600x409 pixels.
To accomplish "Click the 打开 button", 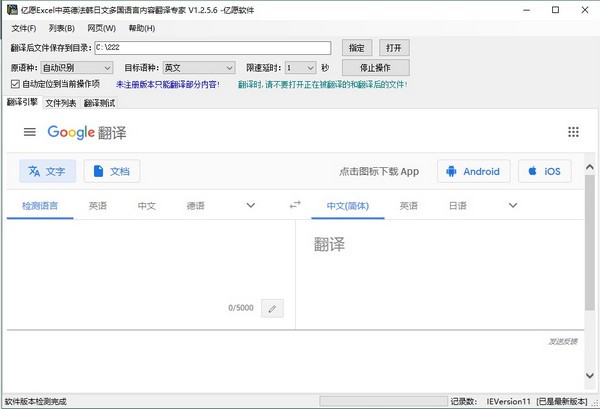I will point(394,48).
